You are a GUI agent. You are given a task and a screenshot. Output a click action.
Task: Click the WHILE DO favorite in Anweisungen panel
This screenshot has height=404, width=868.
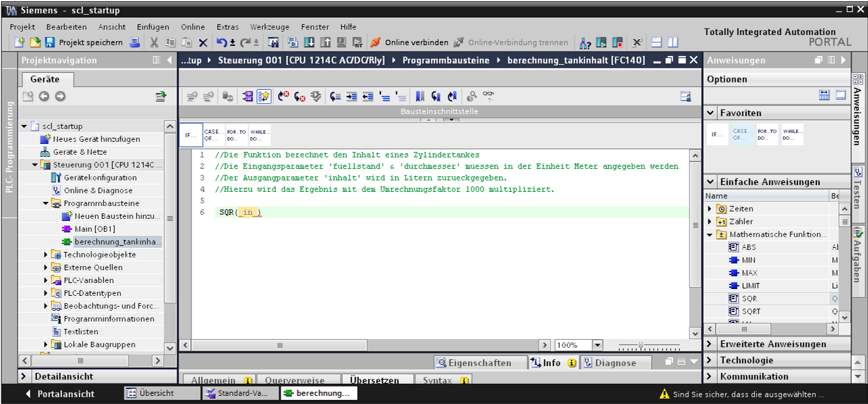coord(792,134)
